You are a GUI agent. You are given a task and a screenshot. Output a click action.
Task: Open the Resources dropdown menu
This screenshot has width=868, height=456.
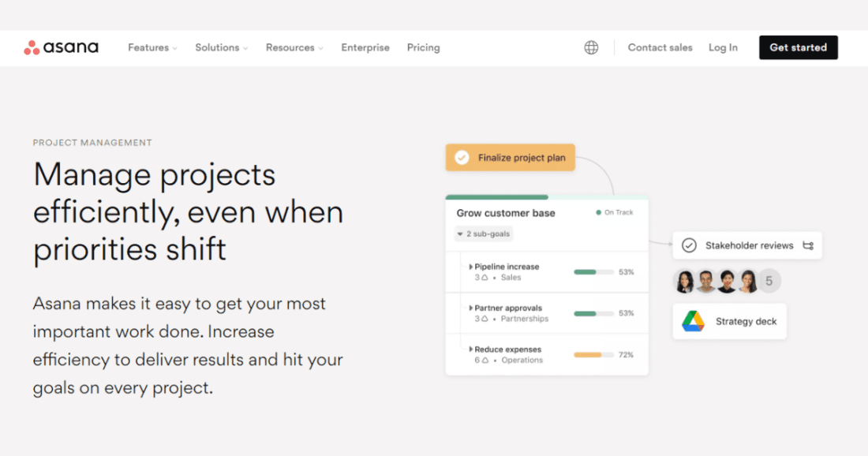click(294, 47)
